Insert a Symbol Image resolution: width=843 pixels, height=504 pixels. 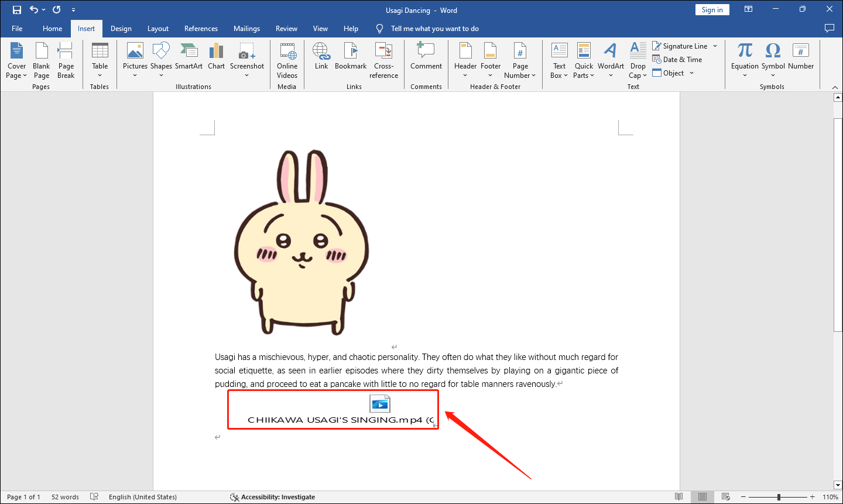coord(773,60)
